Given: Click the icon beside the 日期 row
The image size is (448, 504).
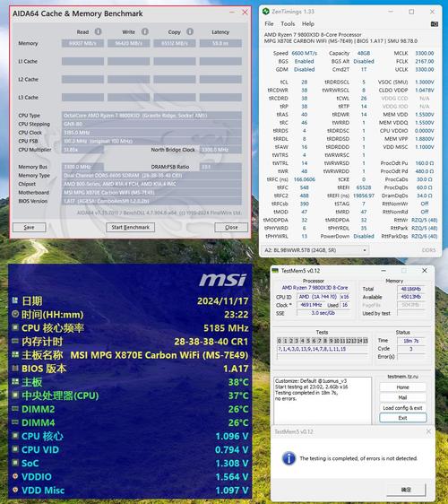Looking at the screenshot, I should click(x=15, y=300).
